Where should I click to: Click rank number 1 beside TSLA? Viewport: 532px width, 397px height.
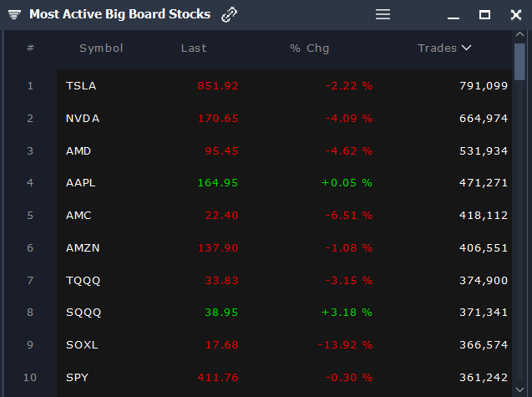(x=30, y=86)
